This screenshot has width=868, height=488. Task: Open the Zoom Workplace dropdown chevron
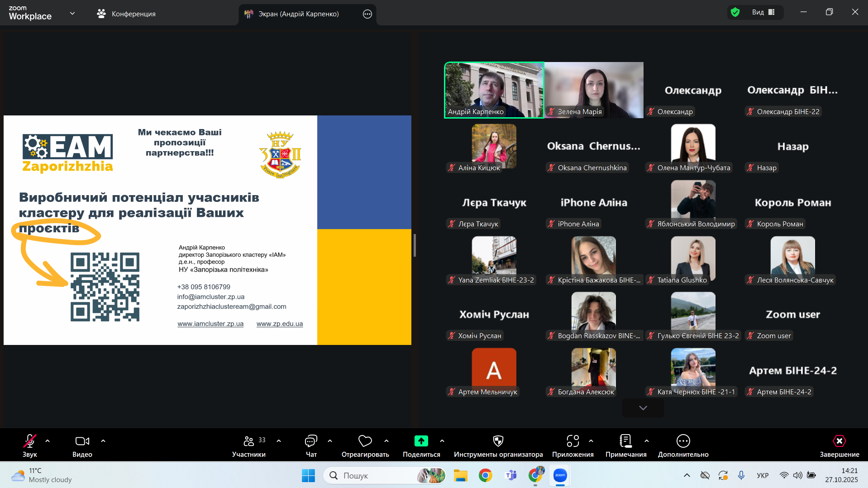72,14
